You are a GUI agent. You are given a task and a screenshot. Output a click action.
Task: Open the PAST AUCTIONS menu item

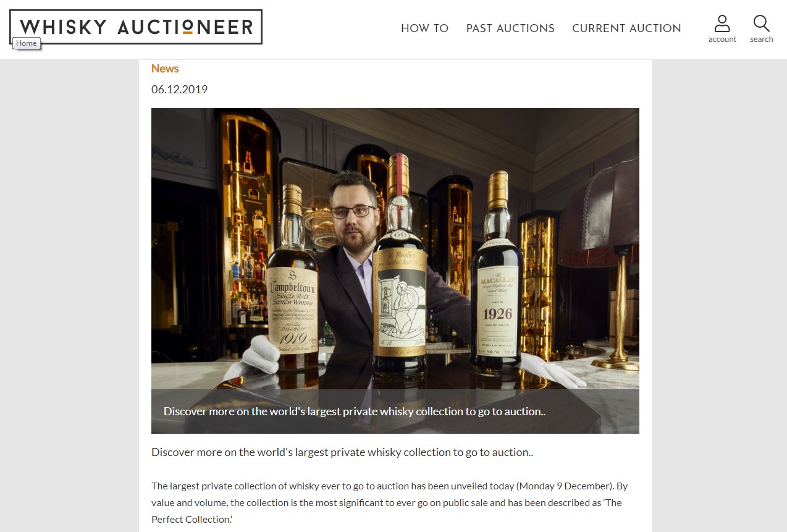[510, 28]
